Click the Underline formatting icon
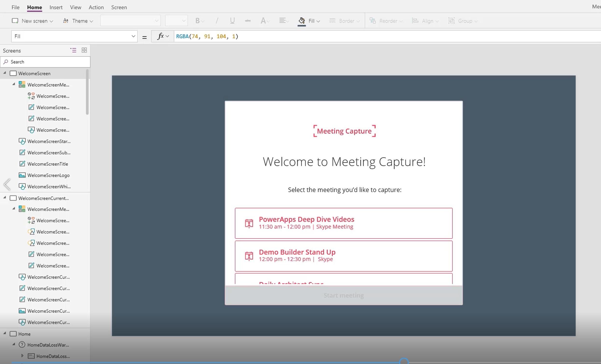The width and height of the screenshot is (601, 364). (232, 21)
